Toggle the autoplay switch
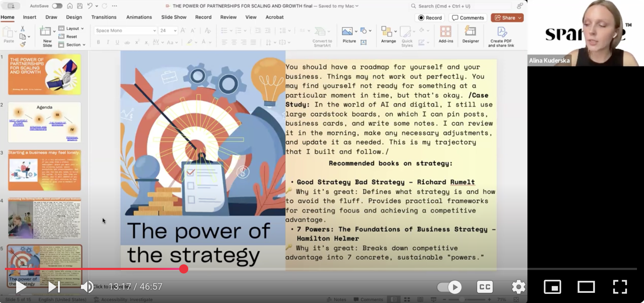 click(x=449, y=287)
